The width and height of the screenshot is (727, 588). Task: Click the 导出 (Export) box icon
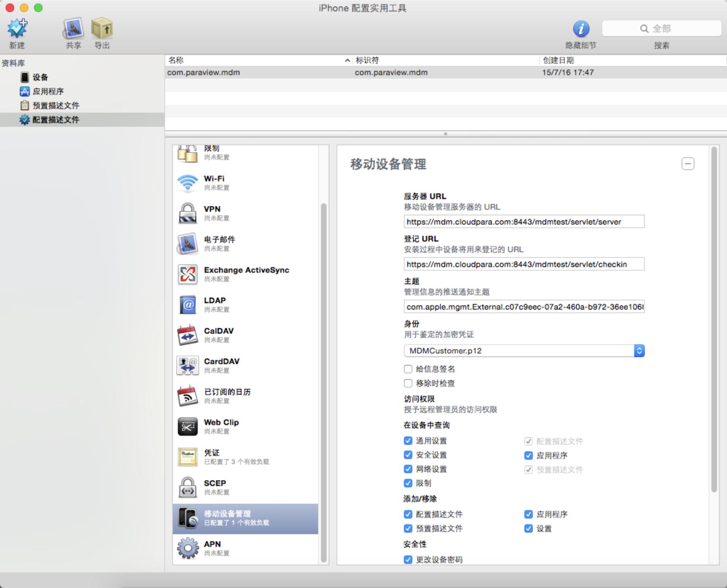pyautogui.click(x=102, y=29)
